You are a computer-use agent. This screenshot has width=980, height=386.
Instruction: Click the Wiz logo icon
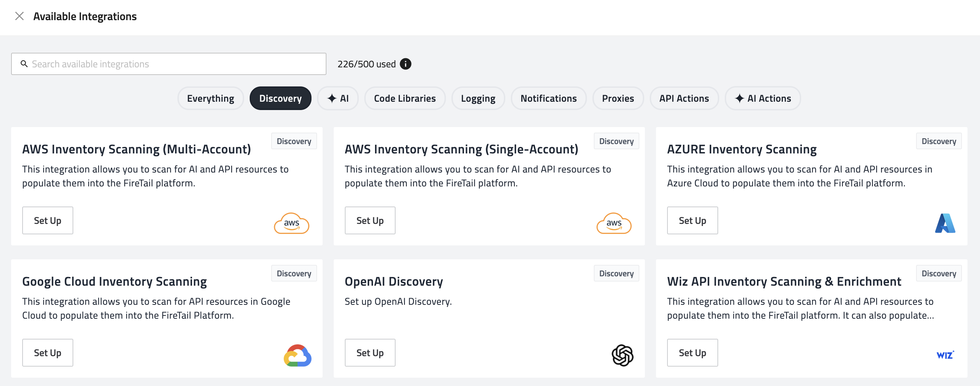(x=945, y=355)
